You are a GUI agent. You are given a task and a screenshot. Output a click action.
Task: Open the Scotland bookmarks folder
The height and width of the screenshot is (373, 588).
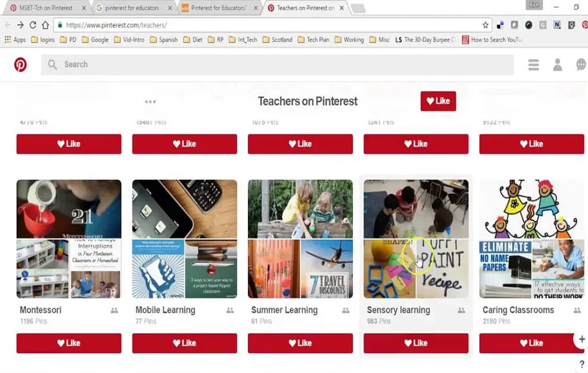click(278, 40)
